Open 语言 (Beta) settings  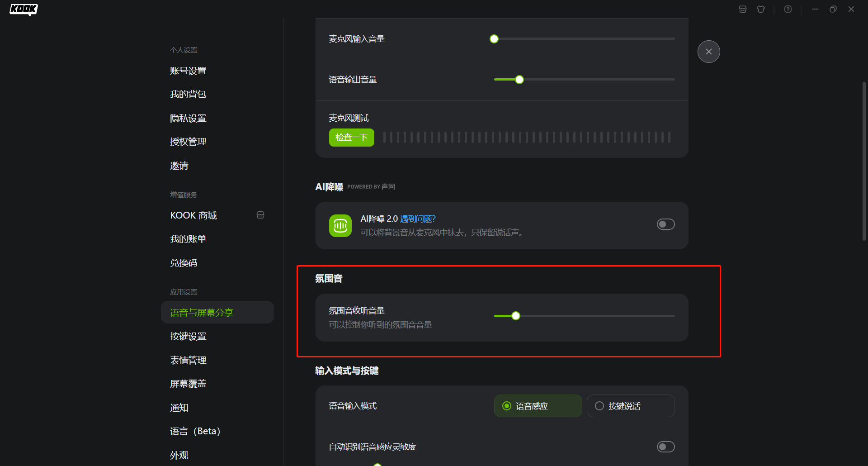click(x=217, y=431)
